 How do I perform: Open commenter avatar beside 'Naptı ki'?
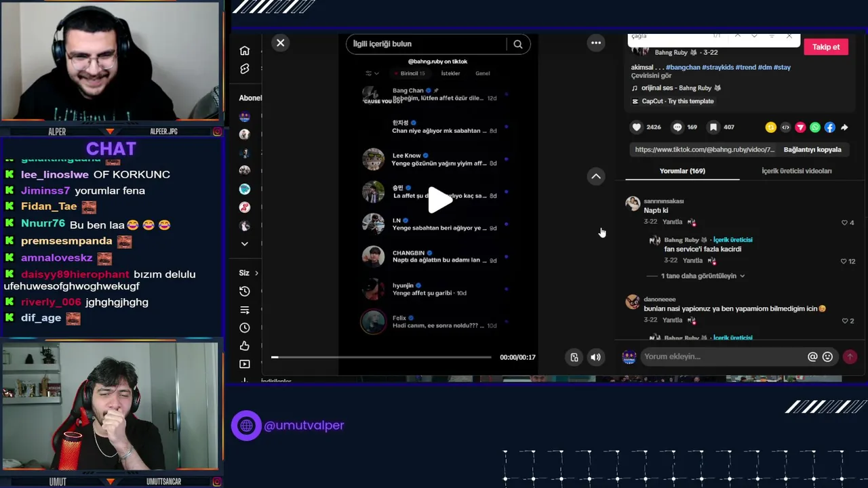[x=633, y=203]
